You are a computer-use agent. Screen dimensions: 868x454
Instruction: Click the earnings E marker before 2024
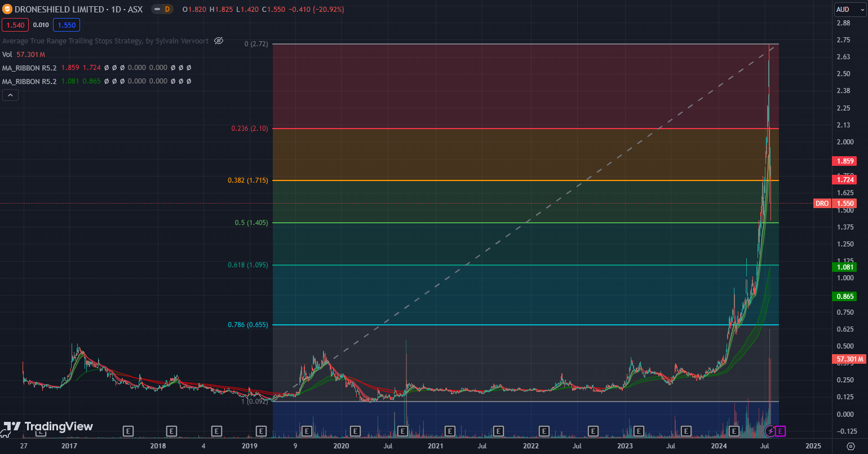[734, 431]
